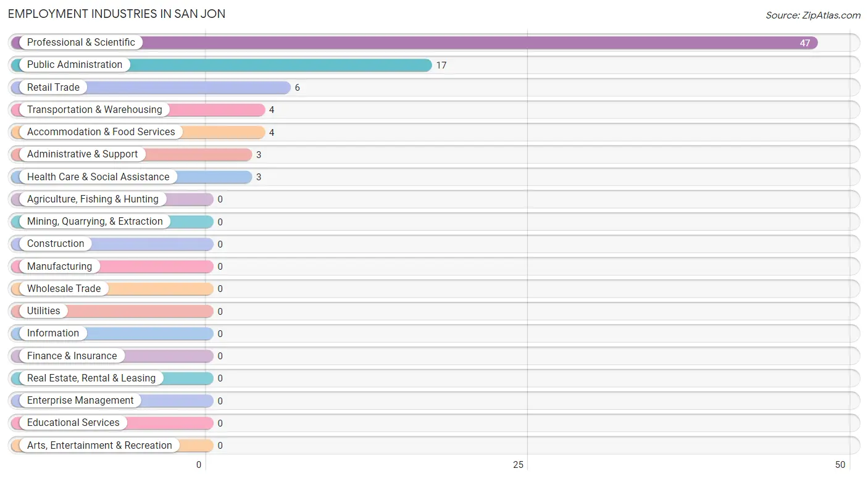
Task: Select the Utilities label
Action: [x=44, y=311]
